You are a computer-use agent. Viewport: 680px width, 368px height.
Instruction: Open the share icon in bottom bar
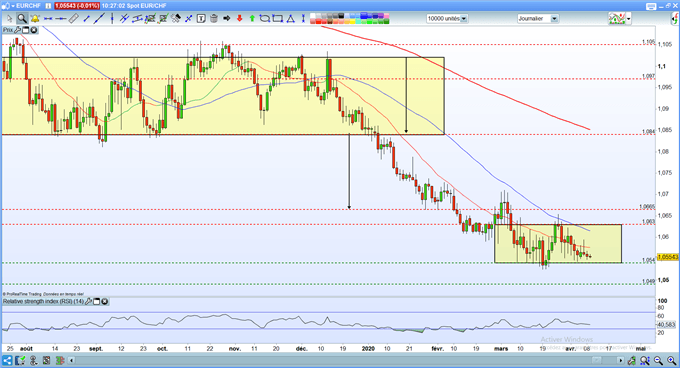[x=7, y=360]
